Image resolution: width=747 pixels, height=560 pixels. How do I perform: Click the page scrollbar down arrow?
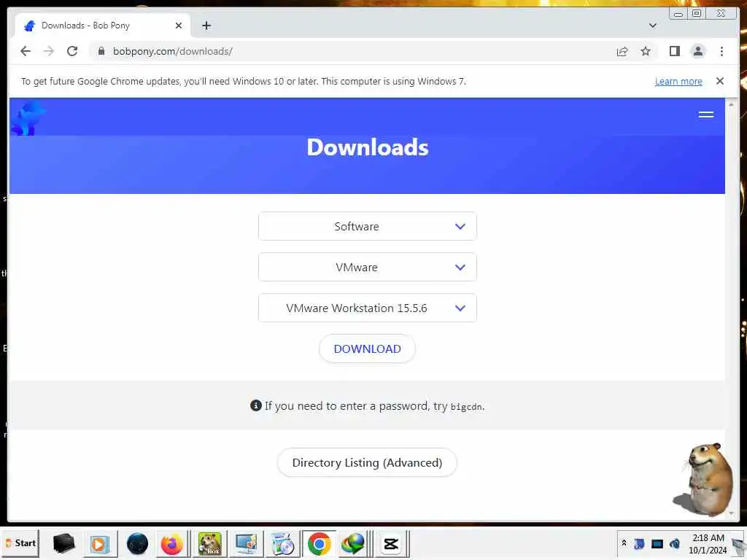coord(731,513)
